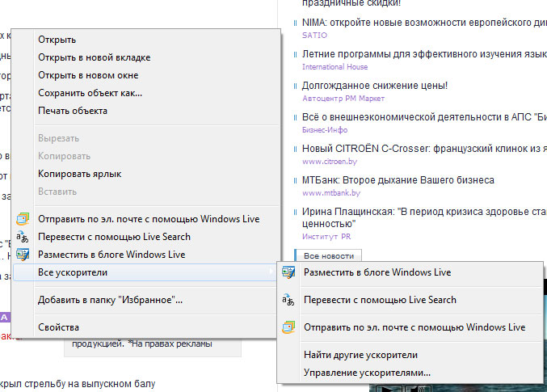Screen dimensions: 547x392
Task: Click the Windows Live email icon in main context menu
Action: [23, 219]
